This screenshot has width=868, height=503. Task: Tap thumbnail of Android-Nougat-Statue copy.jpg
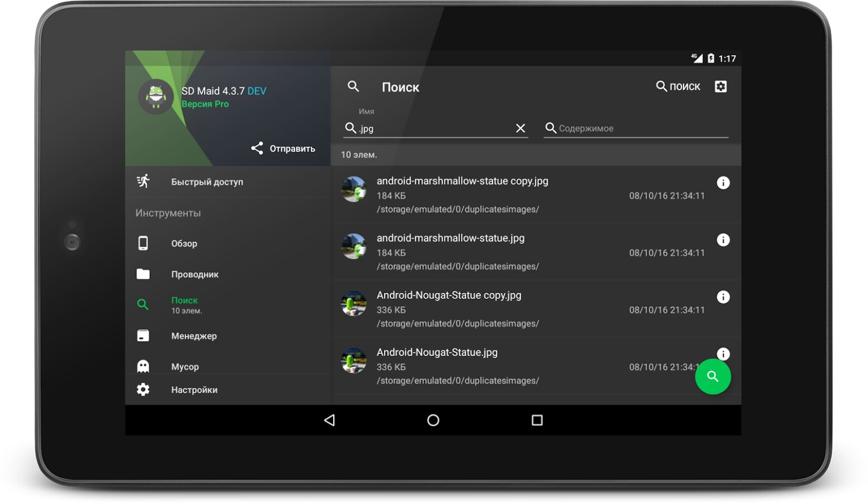point(354,303)
